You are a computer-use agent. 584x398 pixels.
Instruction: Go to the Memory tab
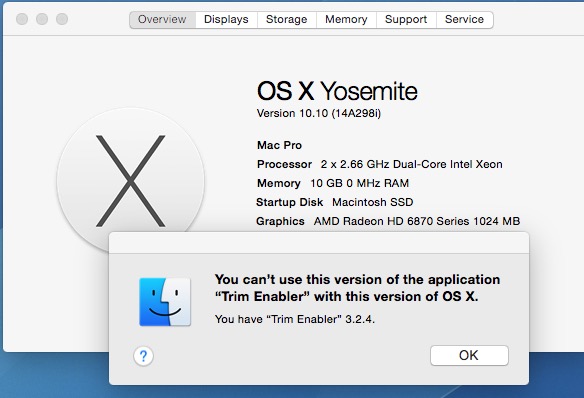(346, 19)
